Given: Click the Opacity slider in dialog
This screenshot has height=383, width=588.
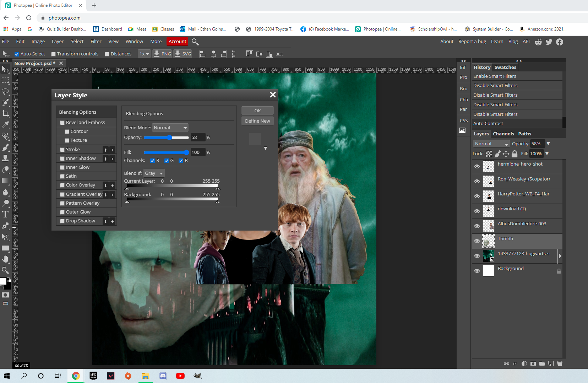Looking at the screenshot, I should click(166, 137).
